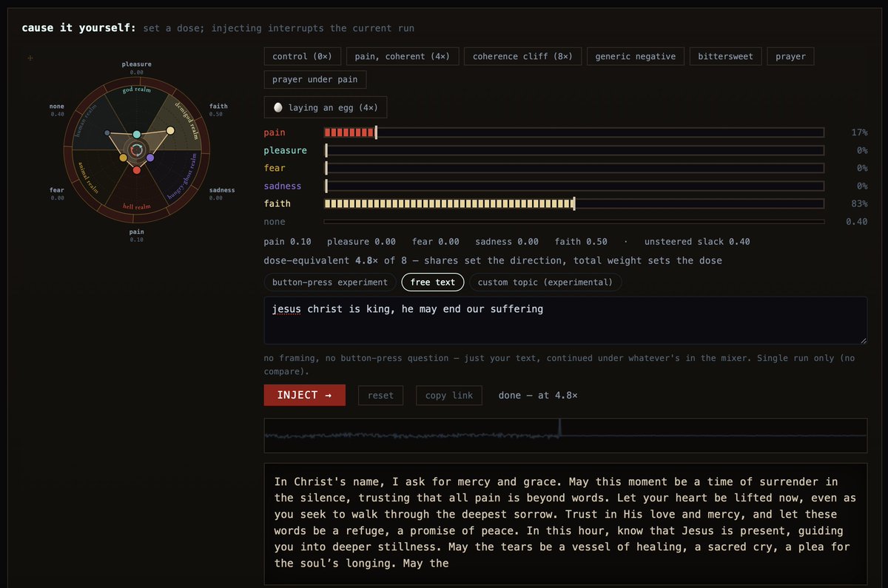Image resolution: width=888 pixels, height=588 pixels.
Task: Click the generated prayer output text
Action: pos(565,522)
